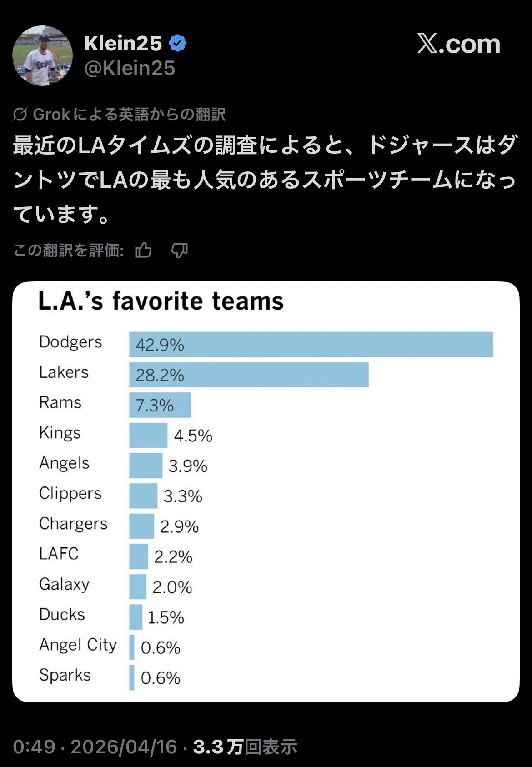Tap the thumbs down translation rating icon
Viewport: 532px width, 767px height.
click(180, 250)
